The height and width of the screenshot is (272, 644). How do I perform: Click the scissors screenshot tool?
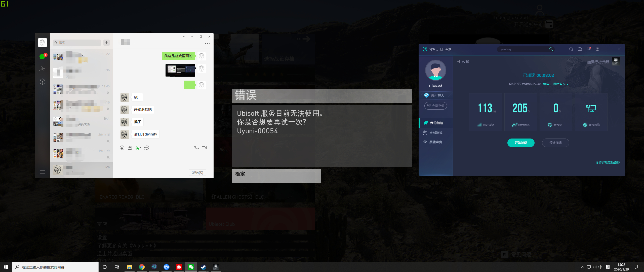pyautogui.click(x=137, y=148)
